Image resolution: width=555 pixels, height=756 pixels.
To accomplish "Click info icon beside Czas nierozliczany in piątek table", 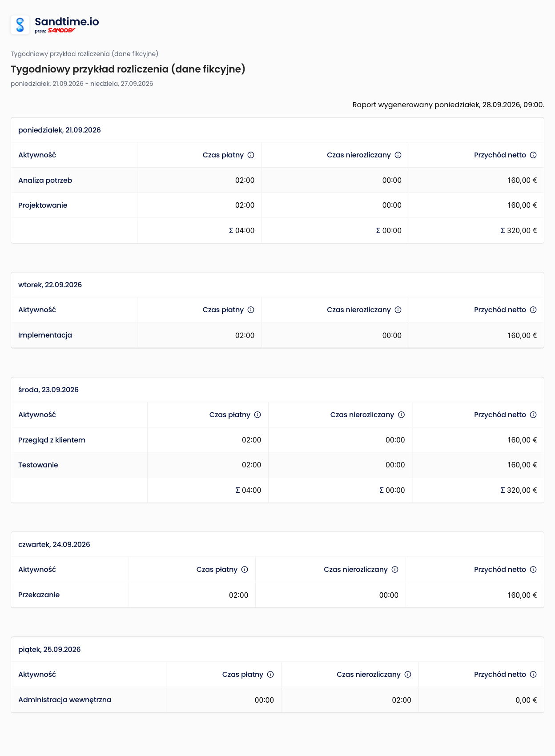I will click(408, 675).
